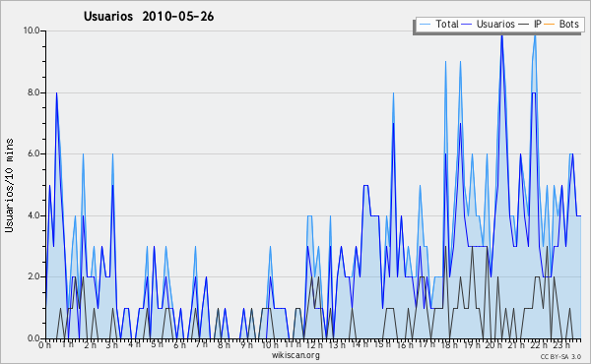Click the '3 h' x-axis label
This screenshot has height=364, width=591.
click(x=112, y=344)
